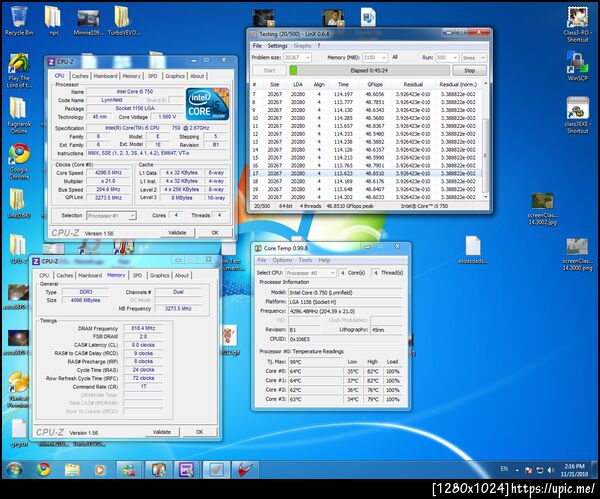Viewport: 600px width, 499px height.
Task: Switch to CPU-Z purple taskbar icon
Action: point(187,470)
